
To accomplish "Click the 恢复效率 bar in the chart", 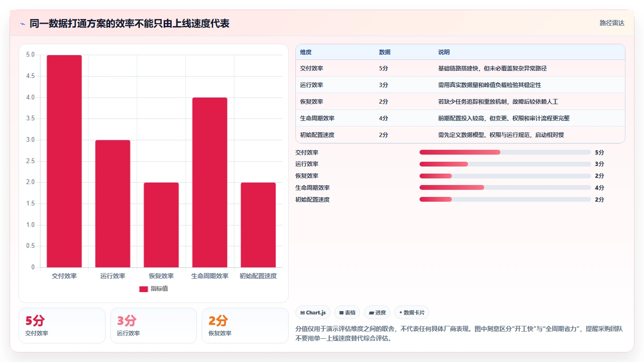I will 161,225.
